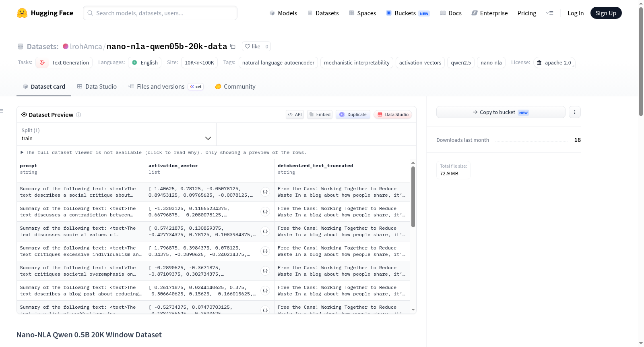Go to the Files and versions tab
The height and width of the screenshot is (347, 644).
[x=166, y=87]
